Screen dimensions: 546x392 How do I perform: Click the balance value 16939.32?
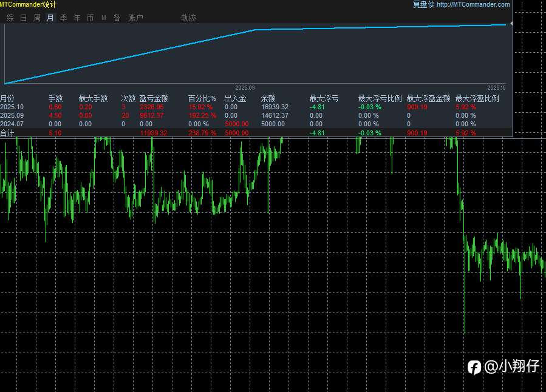pos(275,107)
